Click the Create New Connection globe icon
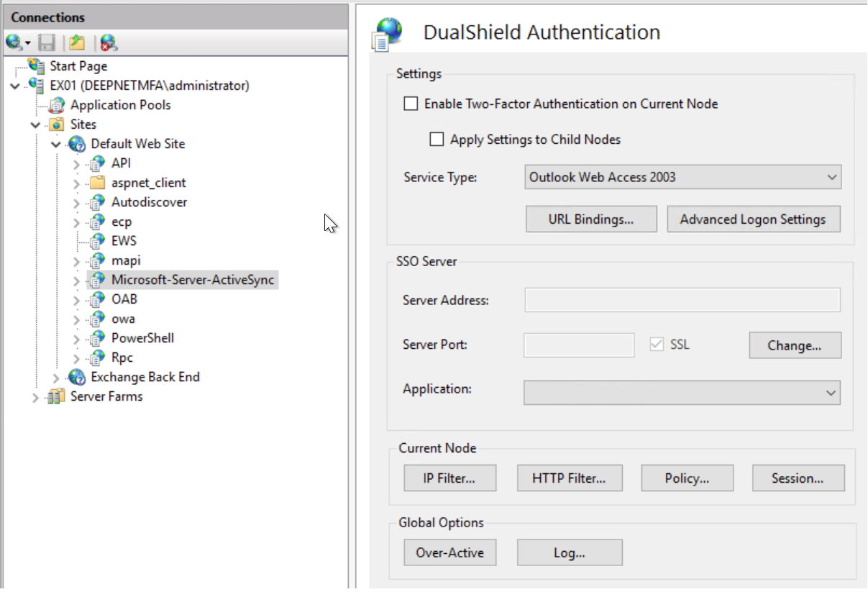Screen dimensions: 868x592 coord(14,43)
